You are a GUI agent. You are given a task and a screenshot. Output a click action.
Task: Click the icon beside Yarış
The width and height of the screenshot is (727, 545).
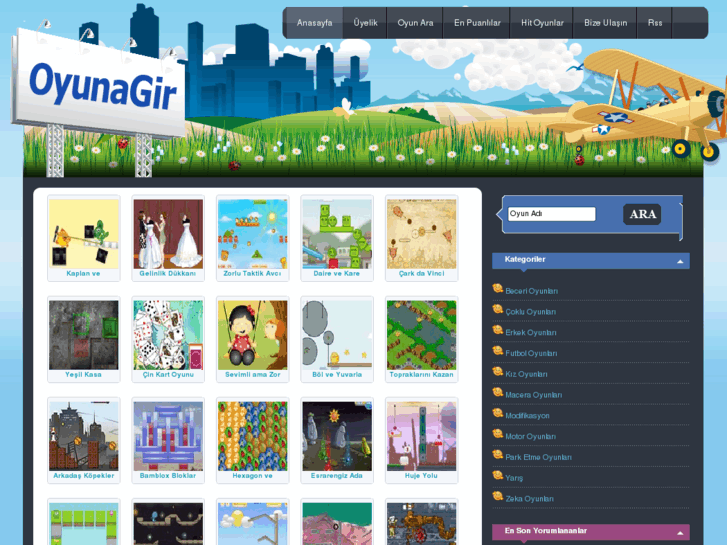pyautogui.click(x=497, y=475)
